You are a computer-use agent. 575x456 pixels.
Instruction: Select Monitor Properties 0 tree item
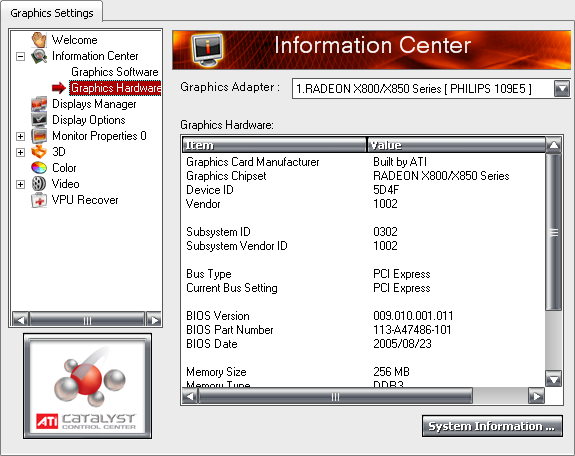pos(99,136)
